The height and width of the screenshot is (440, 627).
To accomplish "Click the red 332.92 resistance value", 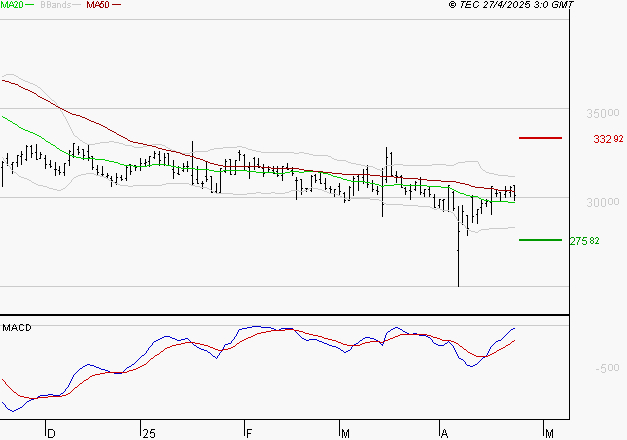I will pos(608,139).
